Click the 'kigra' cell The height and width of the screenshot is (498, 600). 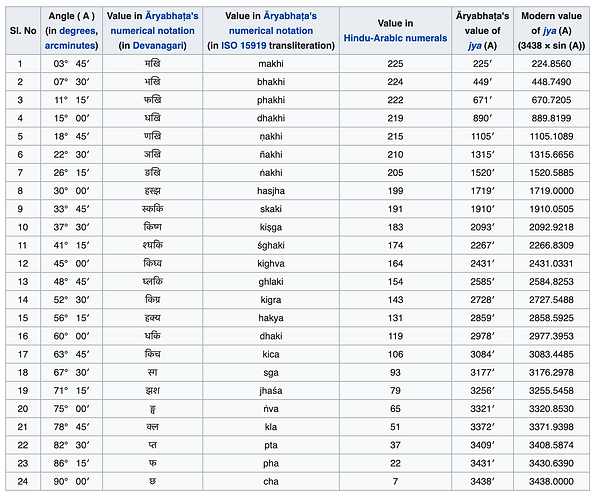pos(271,300)
